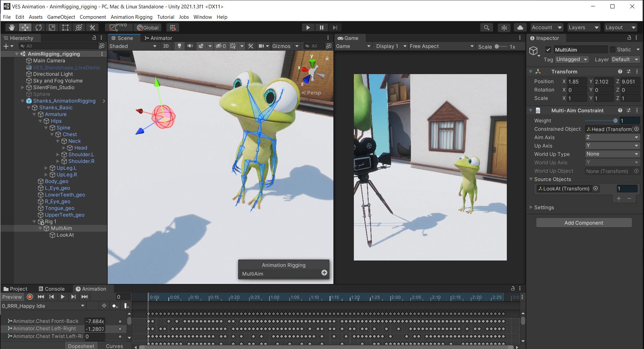Select the Rotate tool

[x=38, y=27]
